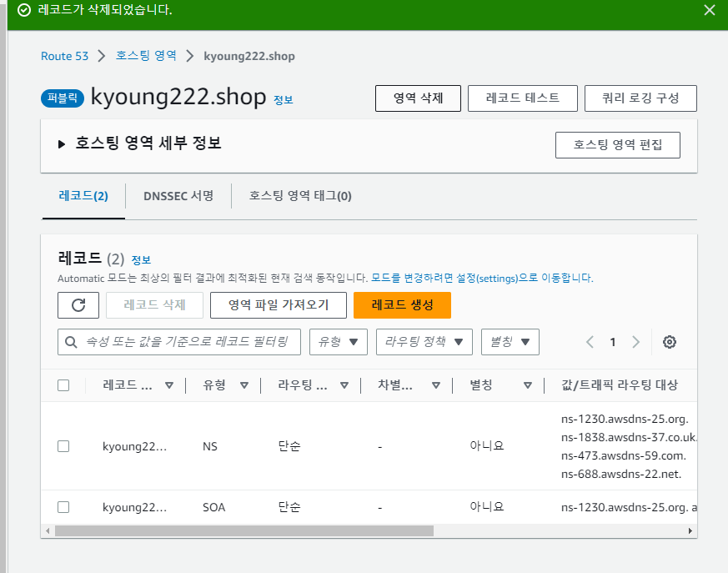Click ns-473.awsdns-59.com. value

point(624,456)
